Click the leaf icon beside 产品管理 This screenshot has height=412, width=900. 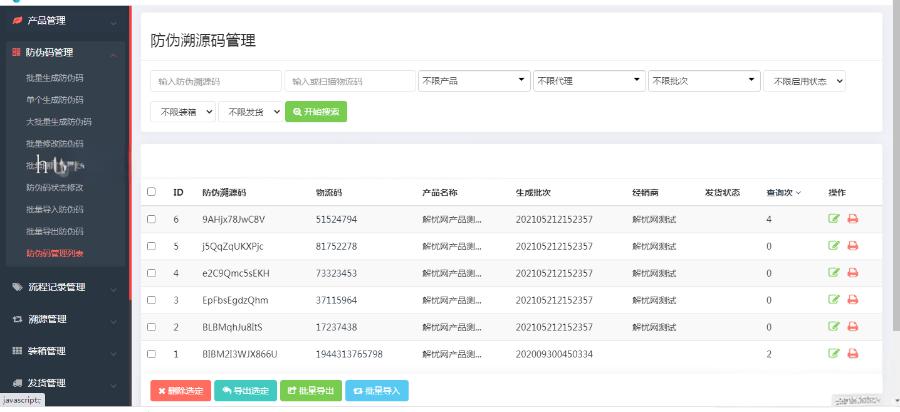pyautogui.click(x=17, y=21)
